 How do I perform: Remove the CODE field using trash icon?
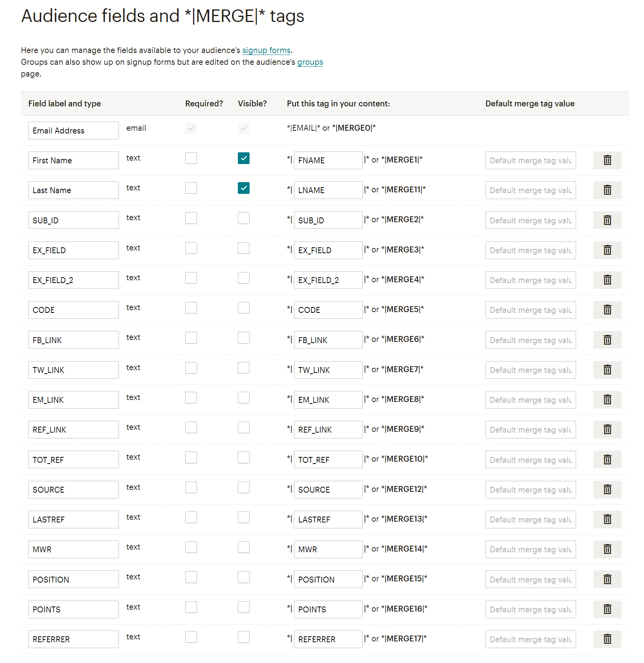607,310
